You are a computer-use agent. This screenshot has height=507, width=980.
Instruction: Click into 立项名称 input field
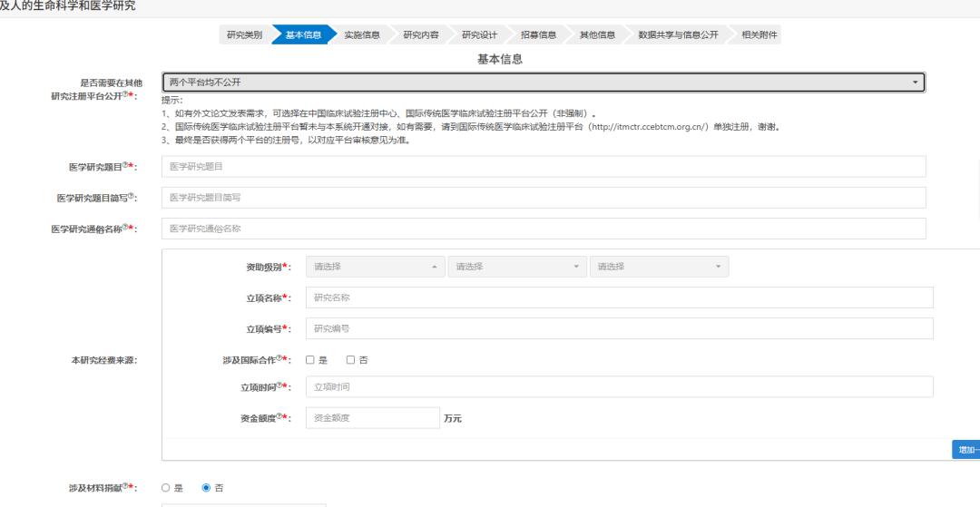click(620, 297)
